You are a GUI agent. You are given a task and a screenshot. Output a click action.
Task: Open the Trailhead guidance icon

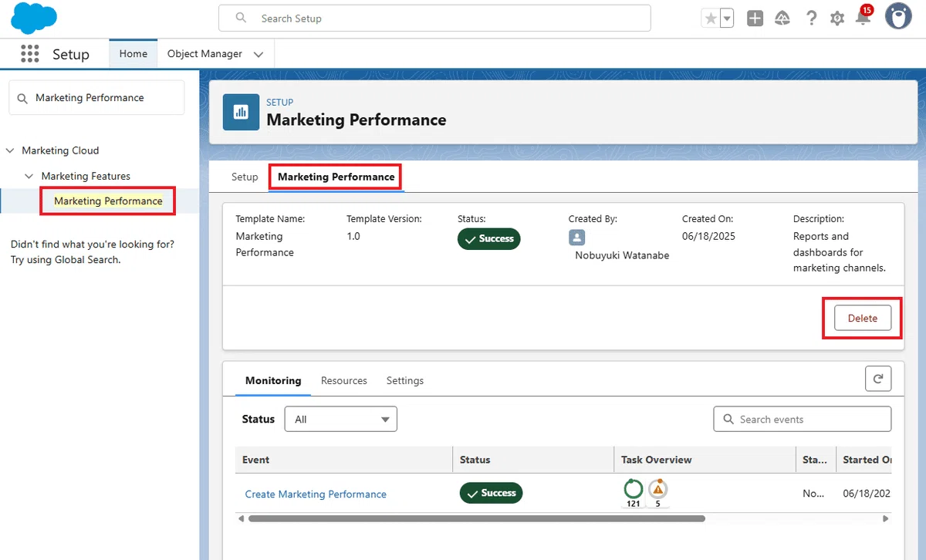pyautogui.click(x=782, y=19)
